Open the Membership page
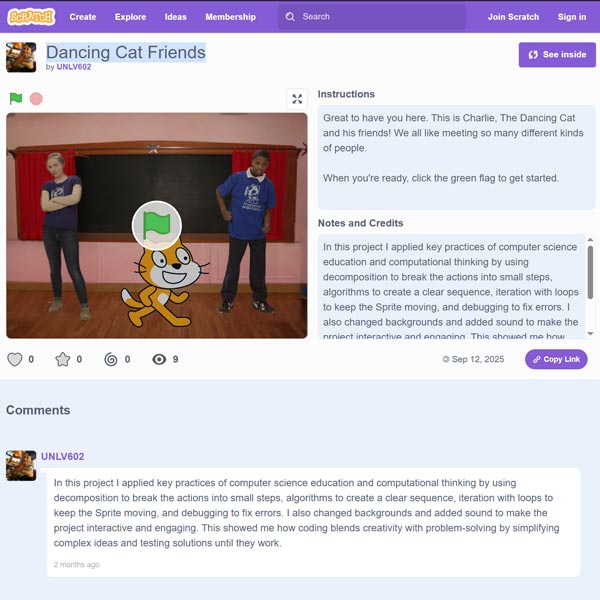This screenshot has width=600, height=600. (230, 17)
